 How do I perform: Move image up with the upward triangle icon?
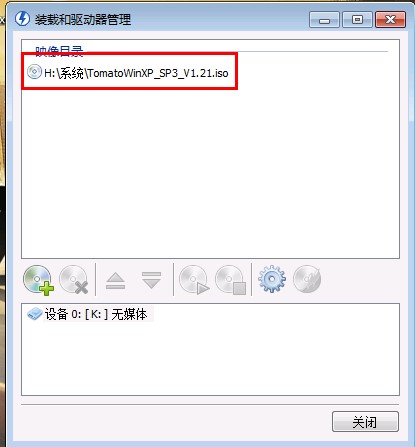tap(115, 280)
